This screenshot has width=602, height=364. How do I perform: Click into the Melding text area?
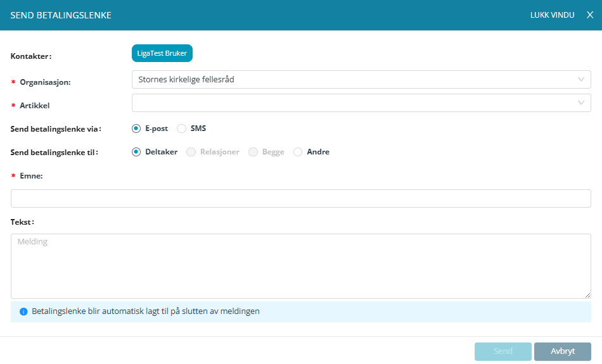pyautogui.click(x=301, y=266)
